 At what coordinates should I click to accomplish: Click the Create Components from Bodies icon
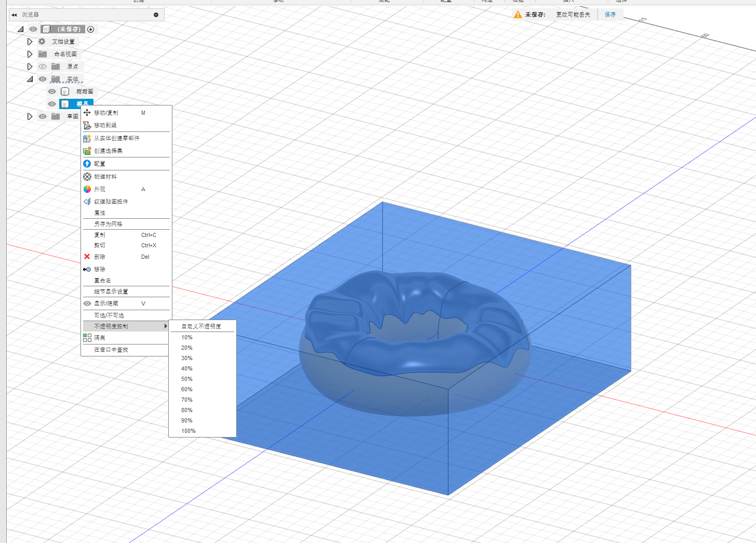click(x=87, y=138)
